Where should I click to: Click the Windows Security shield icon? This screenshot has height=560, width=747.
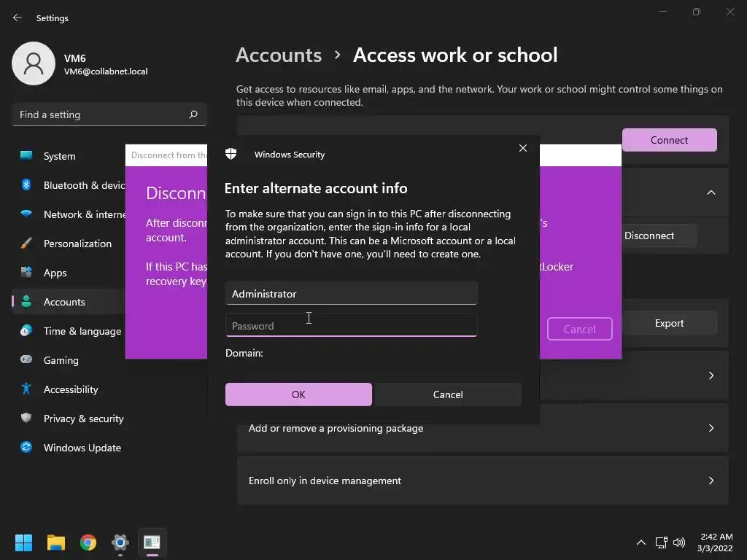click(231, 154)
